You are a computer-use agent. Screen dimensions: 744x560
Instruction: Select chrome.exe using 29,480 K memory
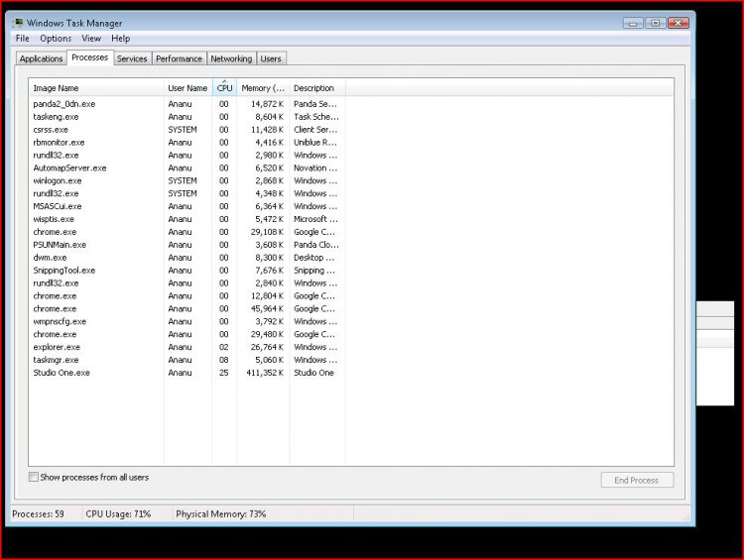pyautogui.click(x=186, y=334)
